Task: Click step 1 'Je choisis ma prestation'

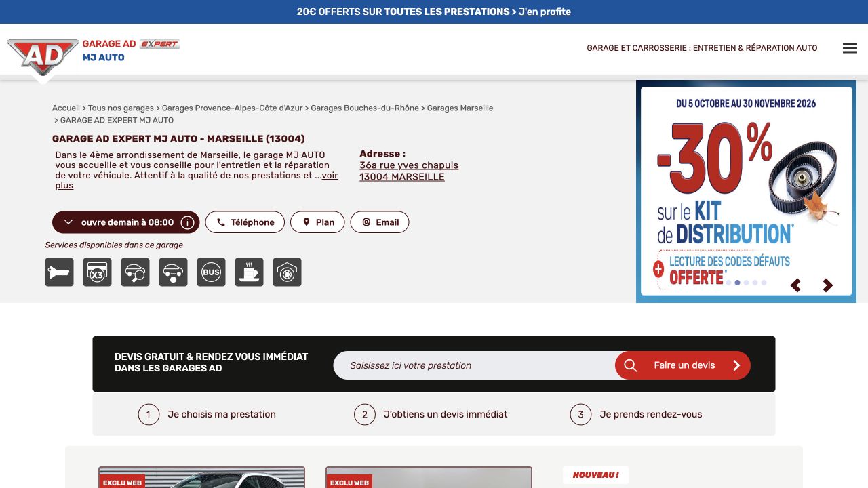Action: 207,415
